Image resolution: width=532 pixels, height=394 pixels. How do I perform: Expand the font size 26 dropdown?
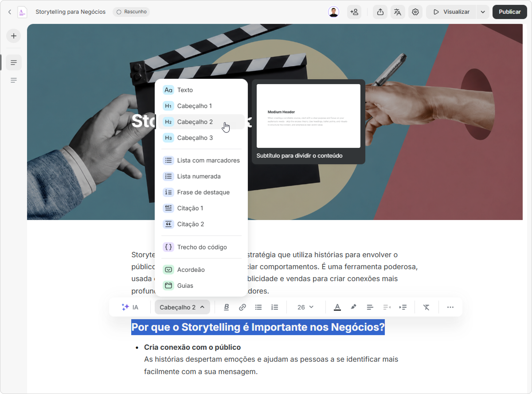pyautogui.click(x=305, y=307)
